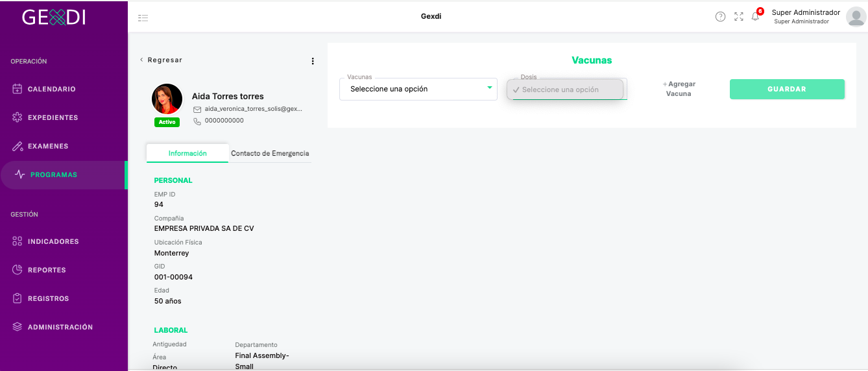Choose Seleccione una opción in Dosis list
Screen dimensions: 868x371
click(565, 90)
